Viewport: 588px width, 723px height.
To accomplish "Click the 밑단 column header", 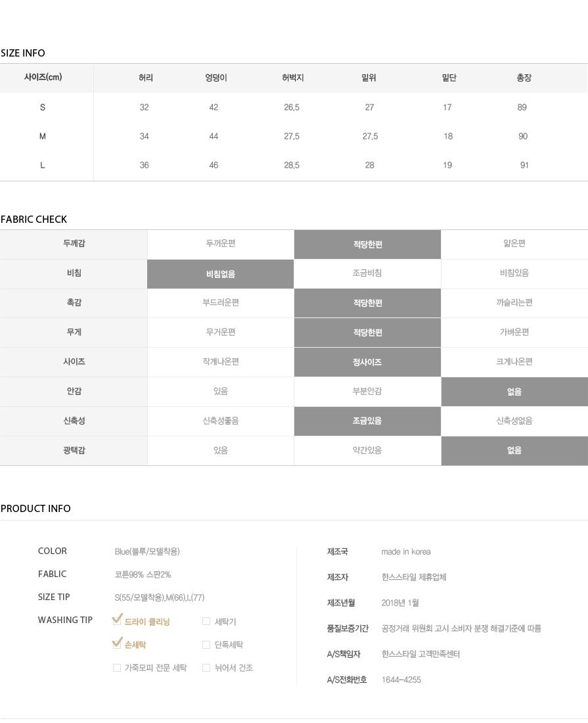I will click(x=449, y=78).
